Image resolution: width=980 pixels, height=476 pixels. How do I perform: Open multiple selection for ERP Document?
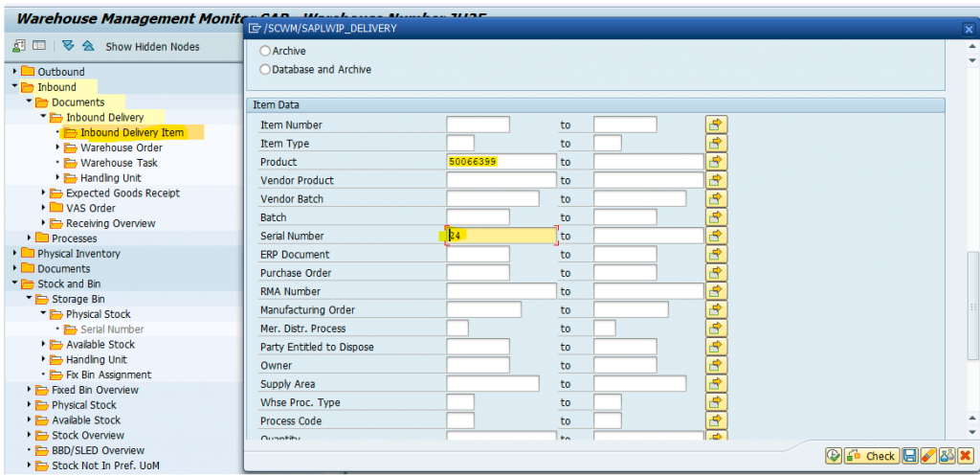click(x=716, y=254)
